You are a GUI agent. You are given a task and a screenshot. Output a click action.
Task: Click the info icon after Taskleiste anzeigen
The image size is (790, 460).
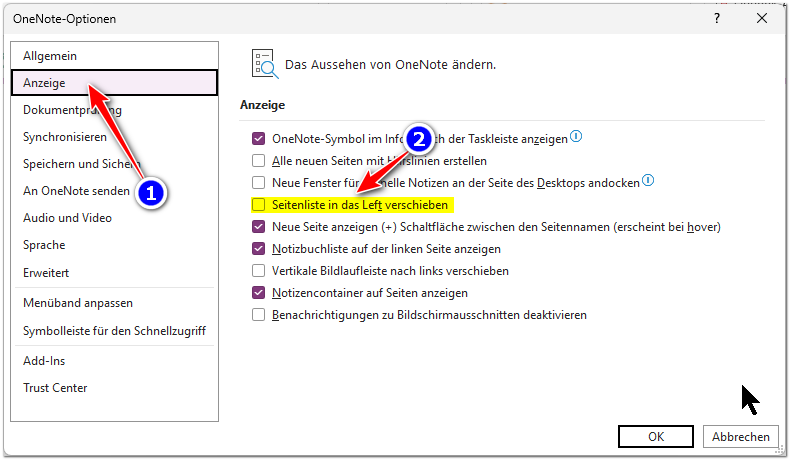click(576, 136)
